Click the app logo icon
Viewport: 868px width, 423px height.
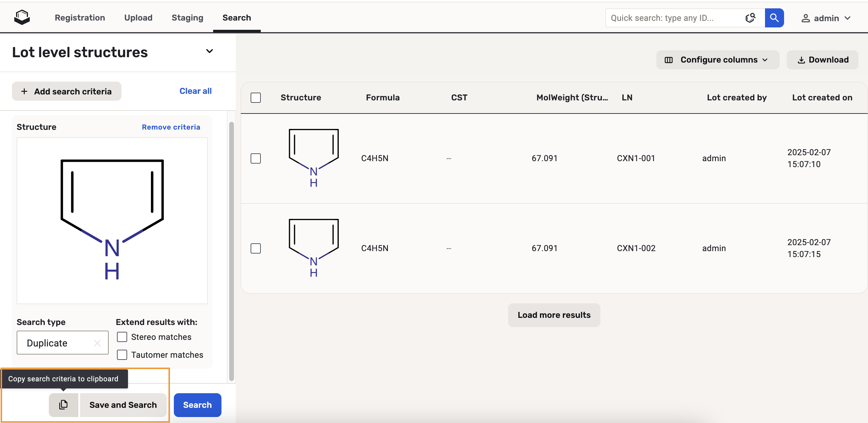(x=22, y=17)
